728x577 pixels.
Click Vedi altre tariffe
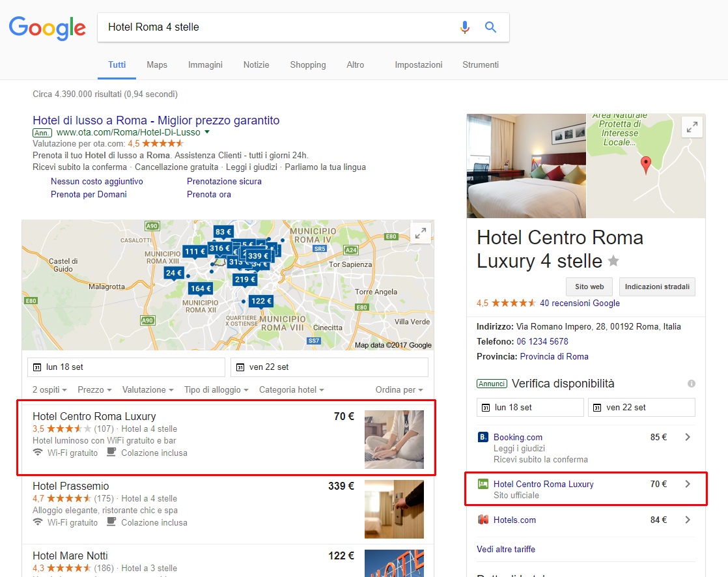pyautogui.click(x=505, y=549)
